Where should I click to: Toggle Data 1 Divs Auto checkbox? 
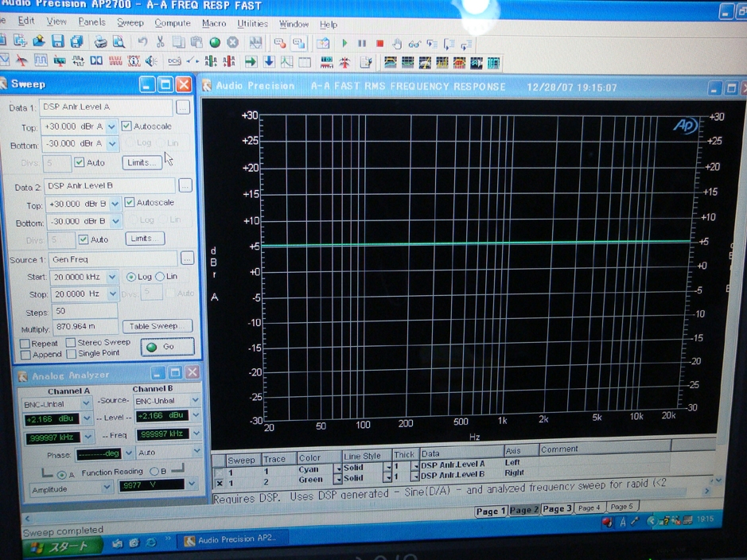[x=79, y=162]
